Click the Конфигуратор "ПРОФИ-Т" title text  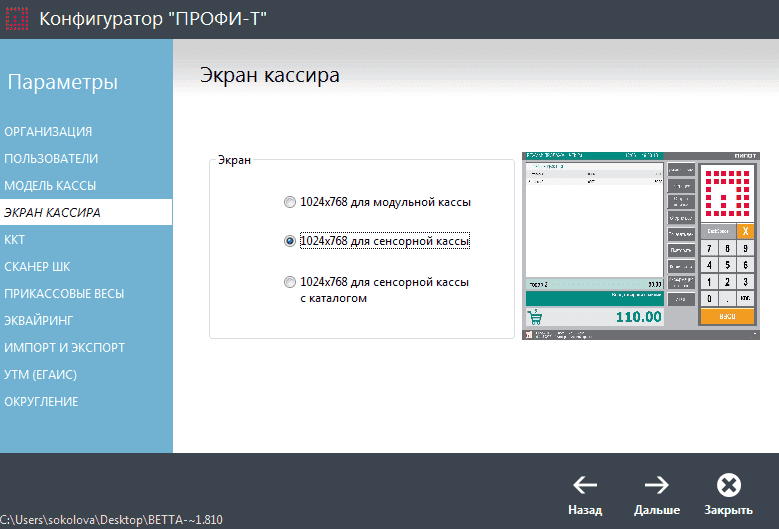pyautogui.click(x=153, y=19)
